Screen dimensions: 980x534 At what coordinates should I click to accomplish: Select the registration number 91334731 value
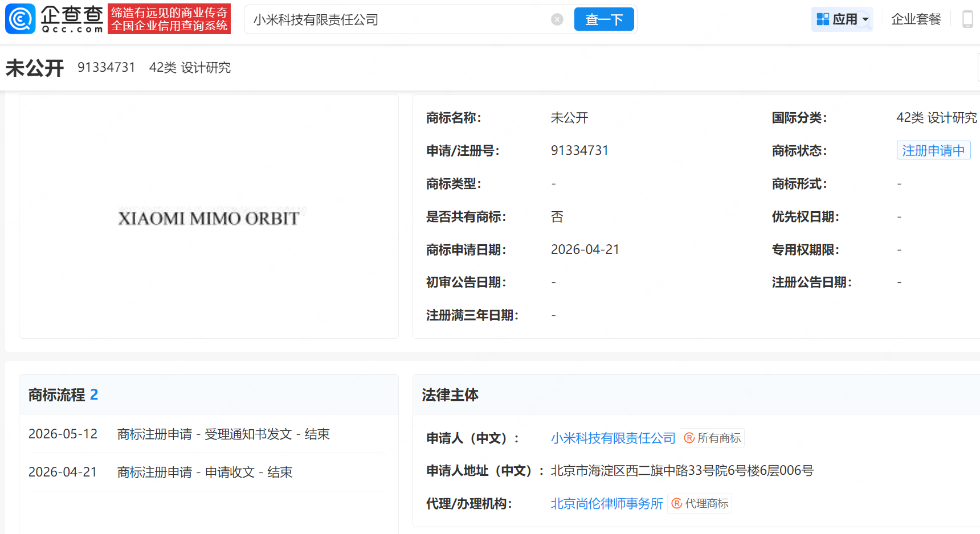[x=579, y=150]
